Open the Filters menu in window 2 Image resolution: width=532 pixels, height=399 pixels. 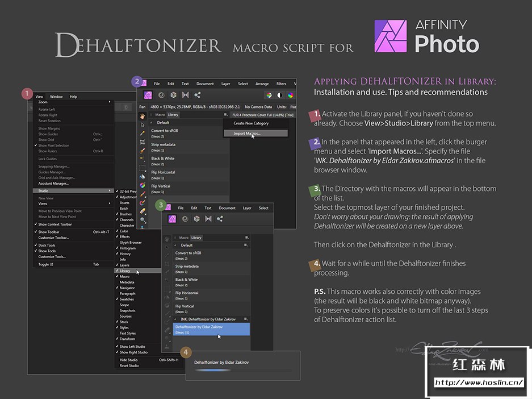pyautogui.click(x=281, y=84)
